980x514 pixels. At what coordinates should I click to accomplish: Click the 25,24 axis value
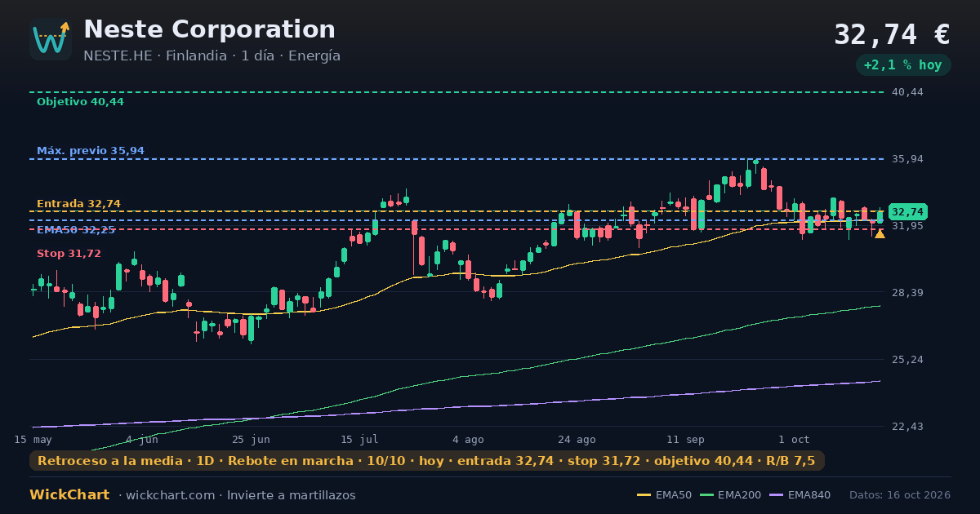[907, 360]
